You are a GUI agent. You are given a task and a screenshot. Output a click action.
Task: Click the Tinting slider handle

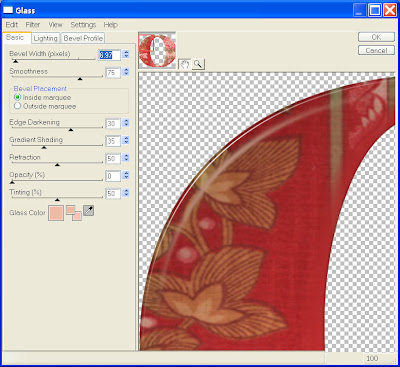pos(57,200)
